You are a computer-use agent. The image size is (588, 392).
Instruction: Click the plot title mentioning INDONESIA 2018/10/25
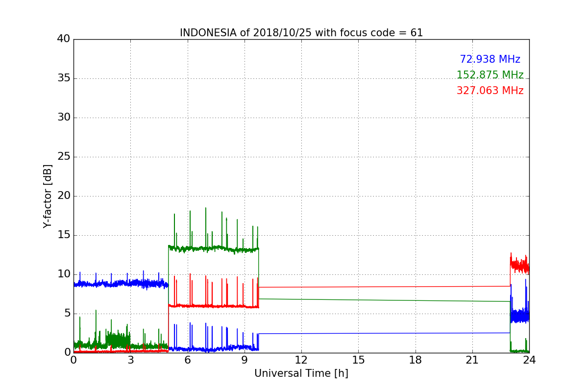(x=301, y=33)
